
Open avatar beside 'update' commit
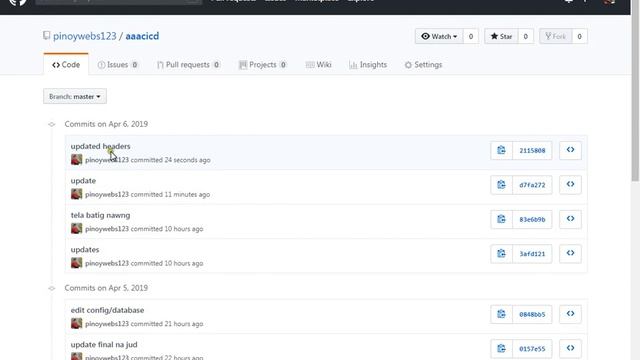pos(76,194)
